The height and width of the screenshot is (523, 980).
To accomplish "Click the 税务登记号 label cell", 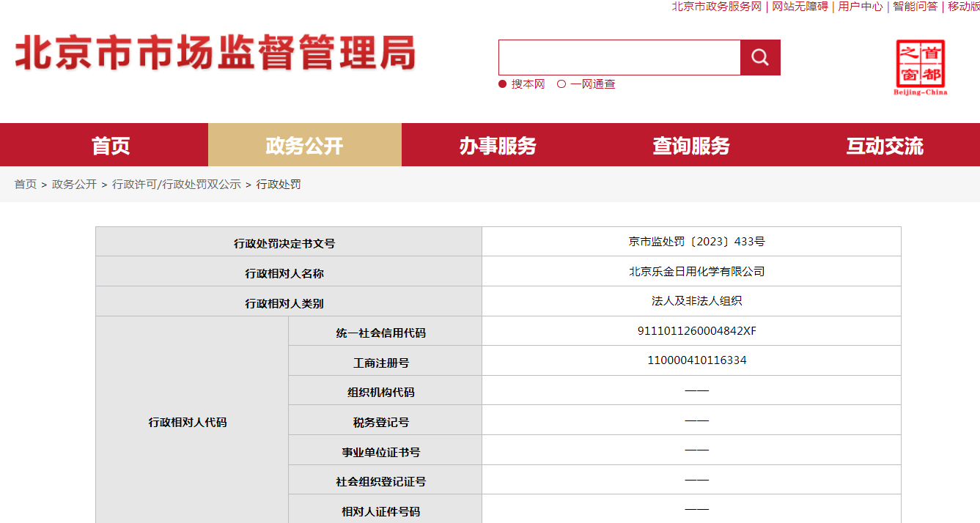I will tap(385, 421).
